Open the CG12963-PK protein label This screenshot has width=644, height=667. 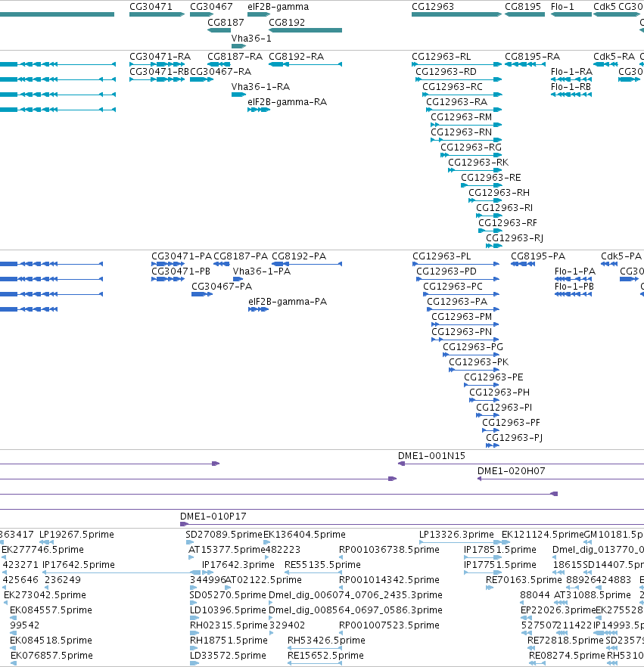[x=479, y=362]
